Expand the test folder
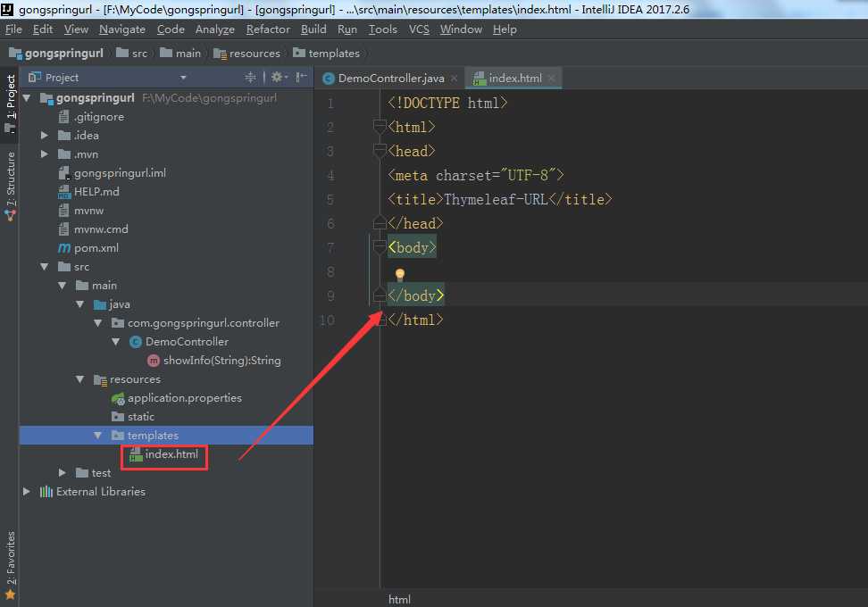868x607 pixels. coord(62,472)
